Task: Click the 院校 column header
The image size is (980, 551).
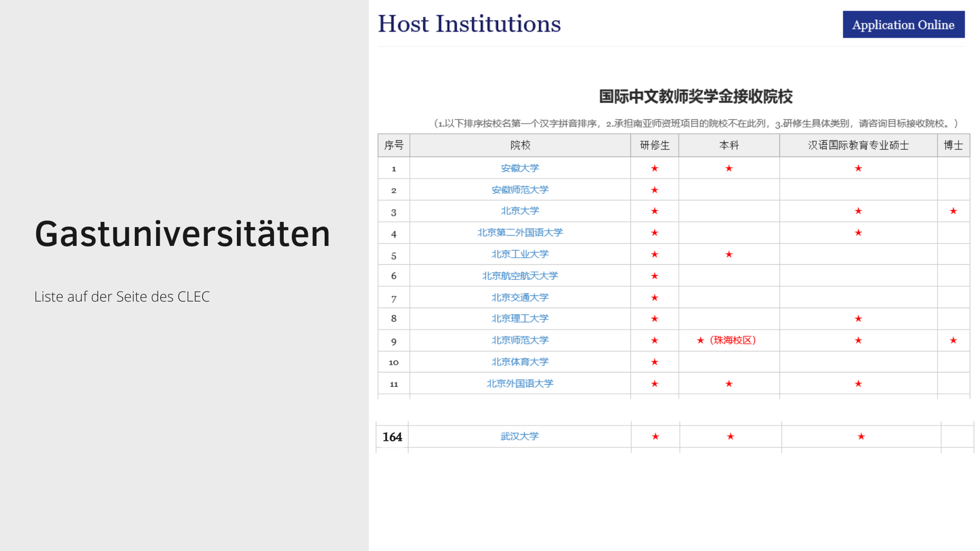Action: pyautogui.click(x=520, y=145)
